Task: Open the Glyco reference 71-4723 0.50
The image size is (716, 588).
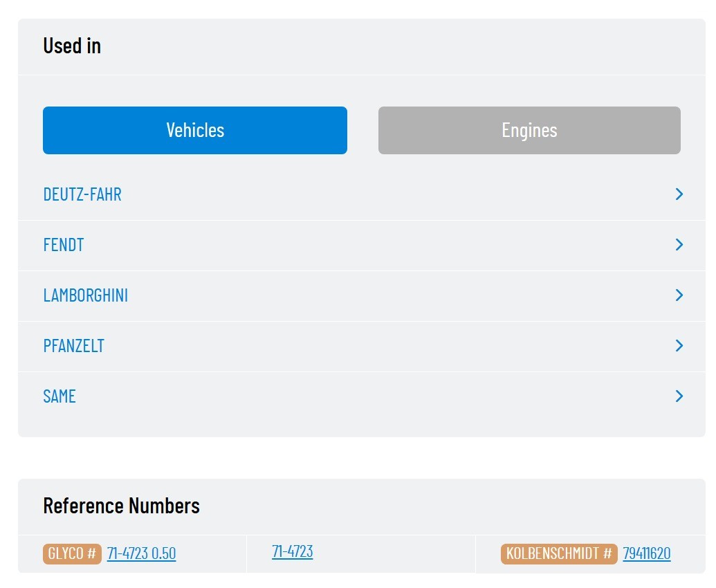Action: pos(141,554)
